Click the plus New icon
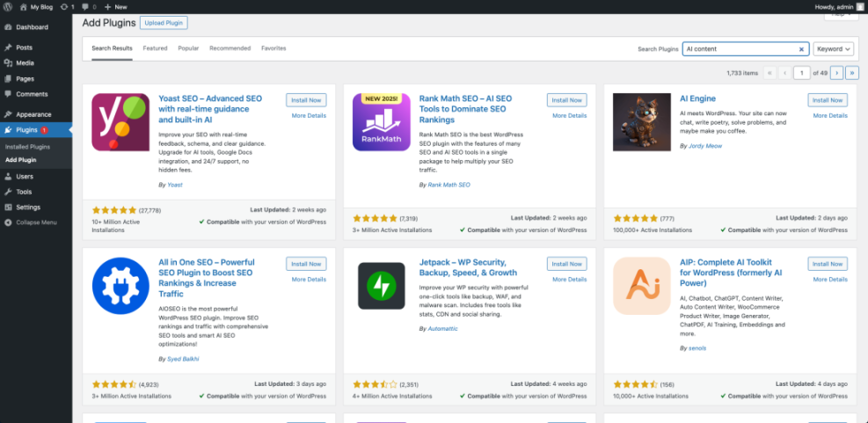The width and height of the screenshot is (868, 423). click(x=107, y=7)
